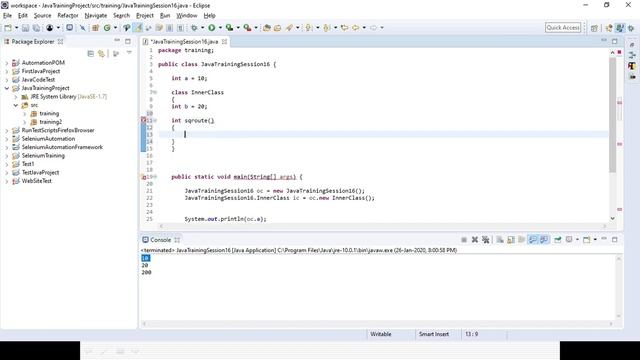Open the Navigate menu
Image resolution: width=640 pixels, height=360 pixels.
[x=96, y=16]
